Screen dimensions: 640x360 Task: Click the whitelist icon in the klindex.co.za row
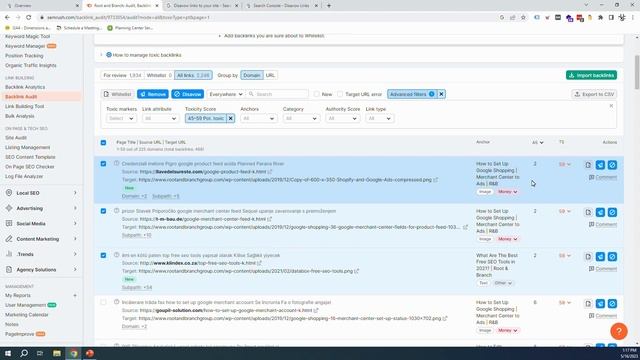[x=588, y=256]
